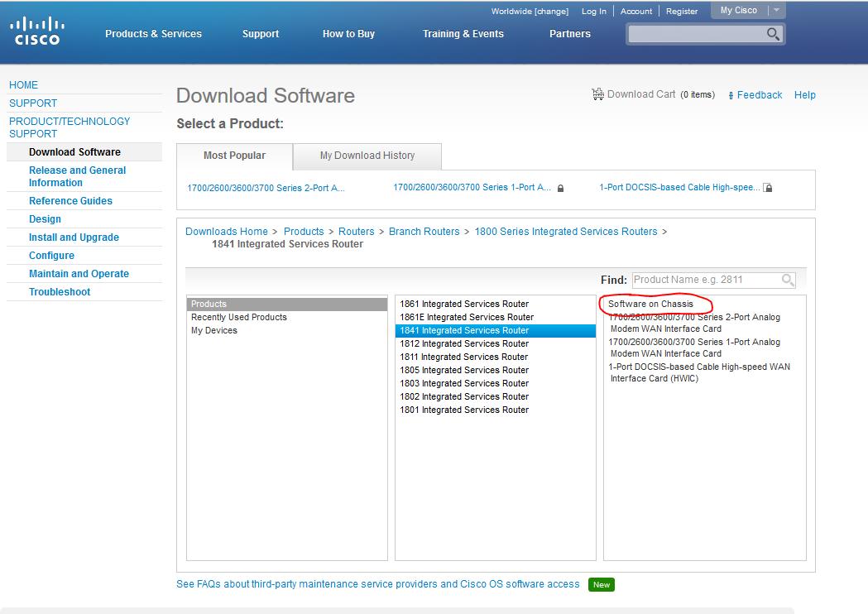Click the Cisco logo

point(37,31)
